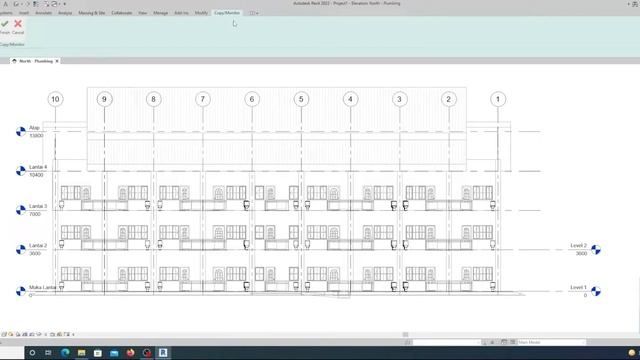Click the Lantai 2 level marker symbol
The height and width of the screenshot is (360, 640).
pyautogui.click(x=20, y=249)
